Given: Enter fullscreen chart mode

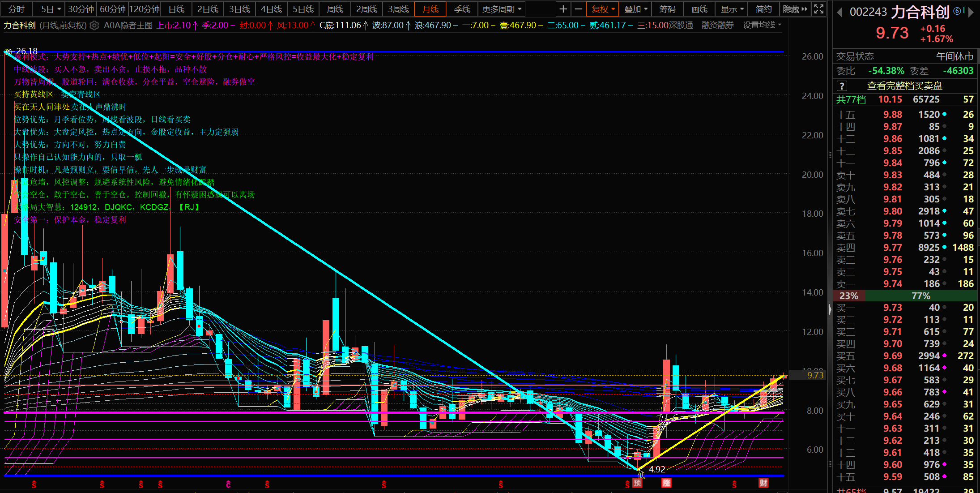Looking at the screenshot, I should coord(818,9).
